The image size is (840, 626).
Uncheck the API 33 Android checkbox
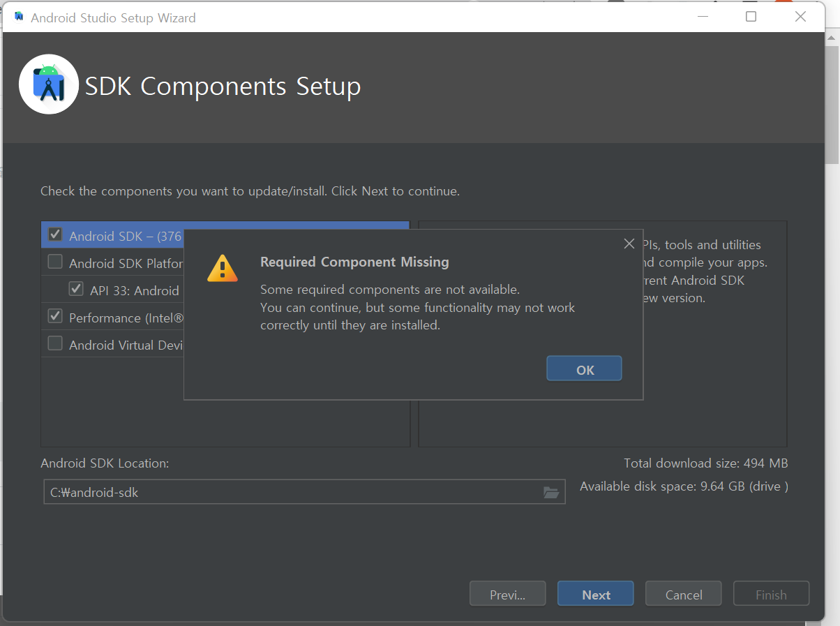point(76,289)
